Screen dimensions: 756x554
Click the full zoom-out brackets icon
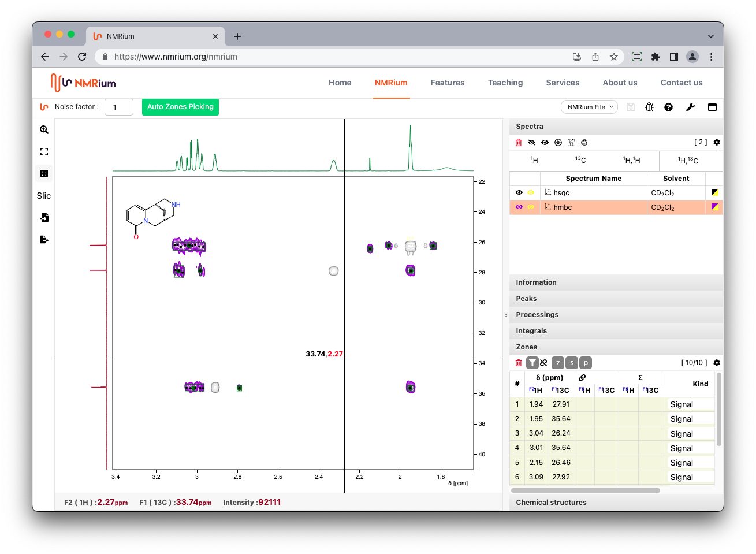coord(44,152)
